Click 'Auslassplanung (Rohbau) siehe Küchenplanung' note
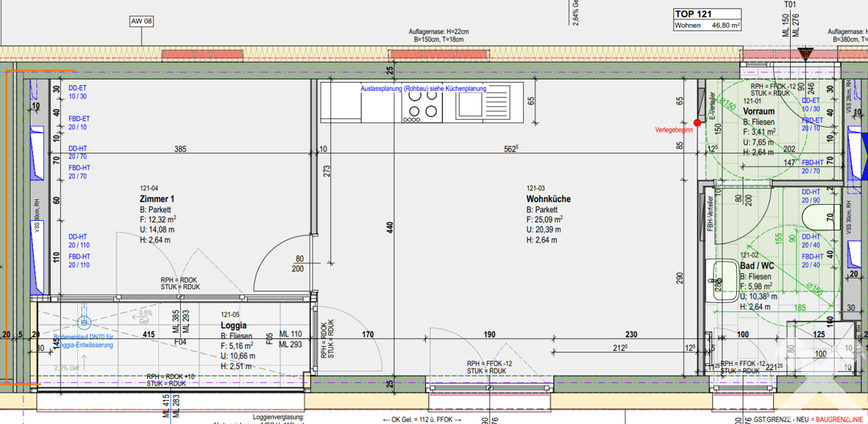 tap(423, 88)
